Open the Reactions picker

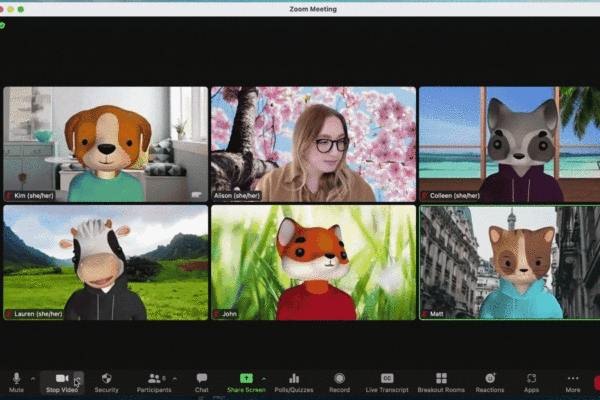click(x=490, y=379)
